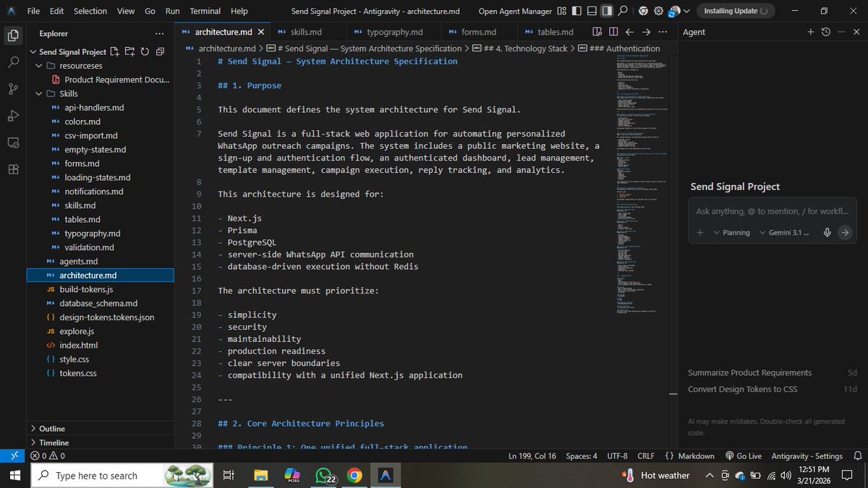Expand the Outline section
The height and width of the screenshot is (488, 868).
point(51,429)
